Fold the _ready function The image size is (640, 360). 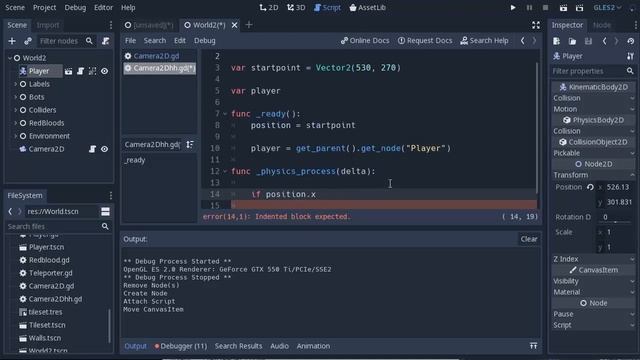point(225,114)
